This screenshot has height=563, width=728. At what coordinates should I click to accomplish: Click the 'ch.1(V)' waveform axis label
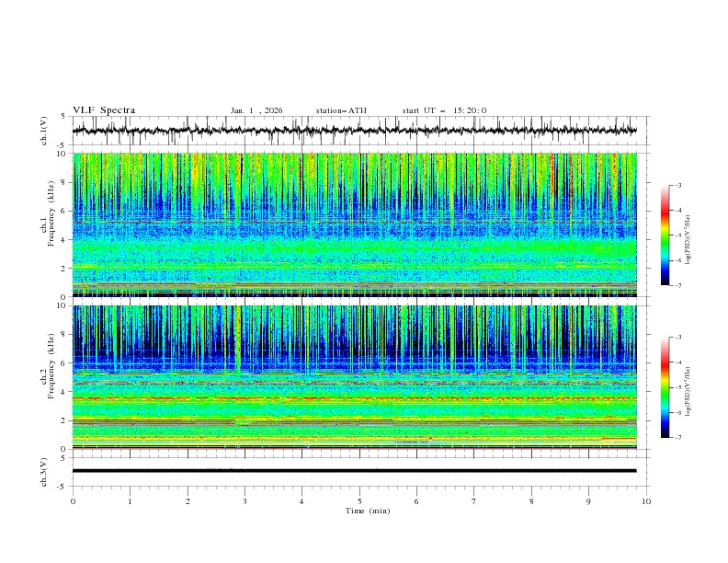click(44, 131)
